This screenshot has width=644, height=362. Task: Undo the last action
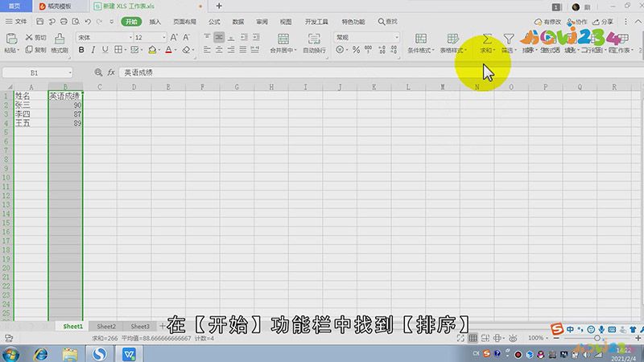88,22
